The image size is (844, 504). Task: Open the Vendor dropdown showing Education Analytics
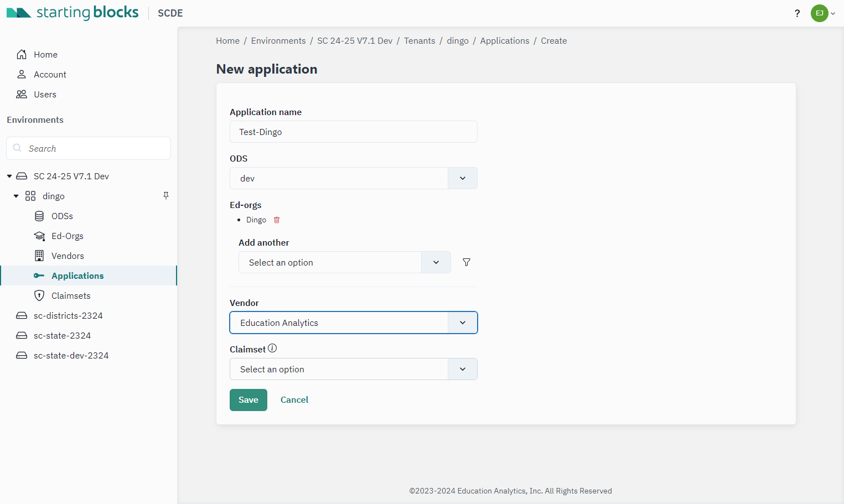pos(354,323)
